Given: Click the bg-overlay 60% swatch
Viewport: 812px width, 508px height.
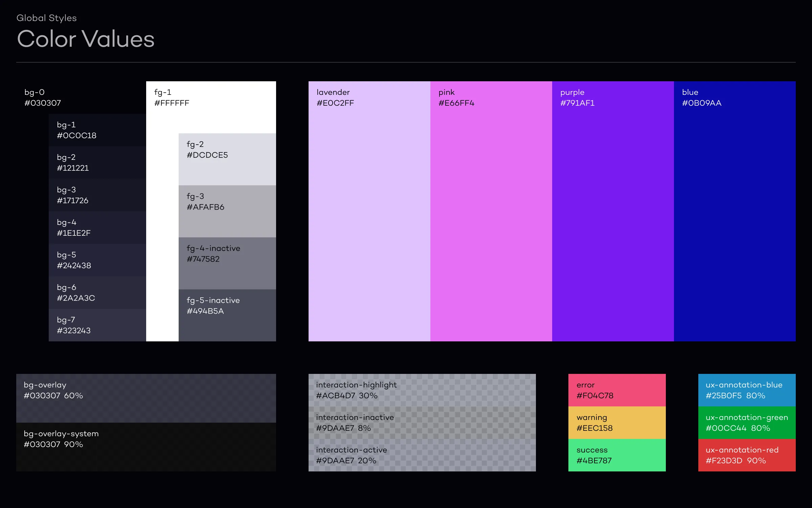Looking at the screenshot, I should coord(145,398).
